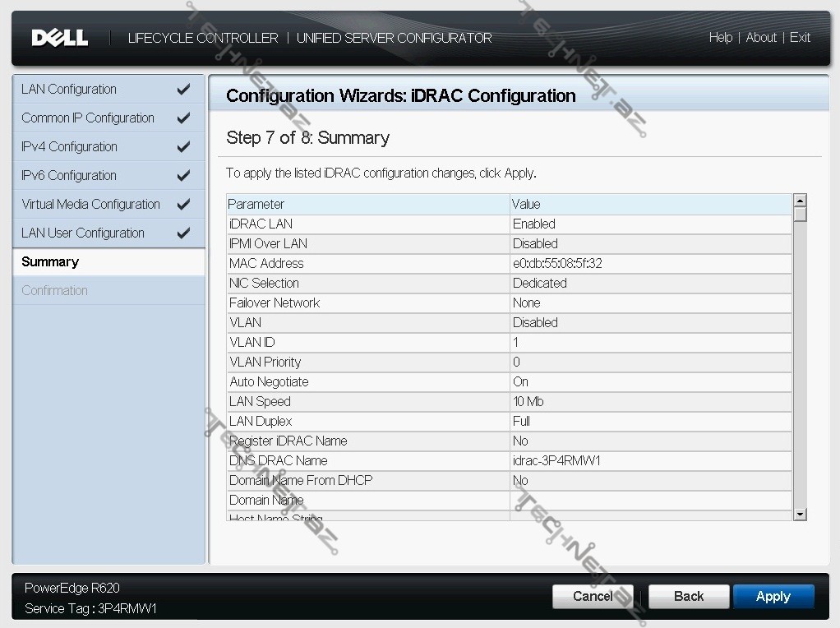Click the Dell logo in header
This screenshot has width=840, height=628.
(59, 38)
